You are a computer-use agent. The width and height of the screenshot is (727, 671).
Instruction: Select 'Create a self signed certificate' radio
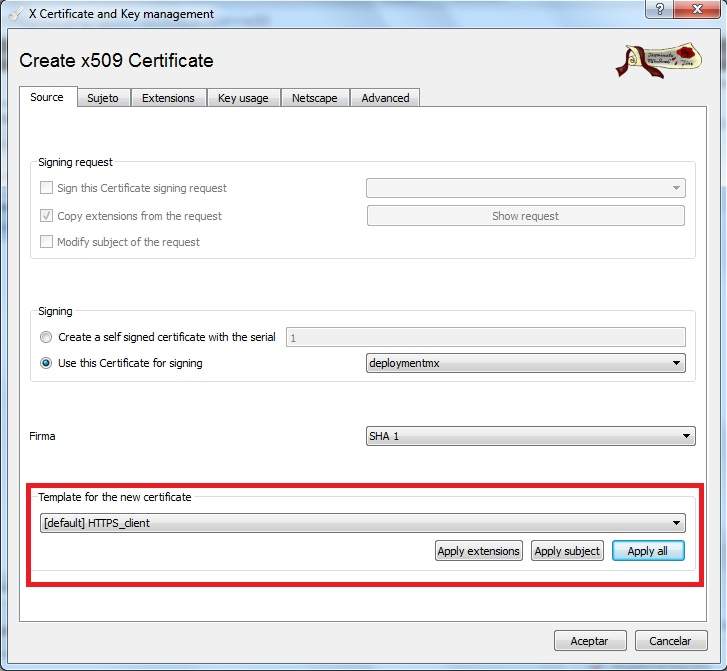[x=46, y=337]
